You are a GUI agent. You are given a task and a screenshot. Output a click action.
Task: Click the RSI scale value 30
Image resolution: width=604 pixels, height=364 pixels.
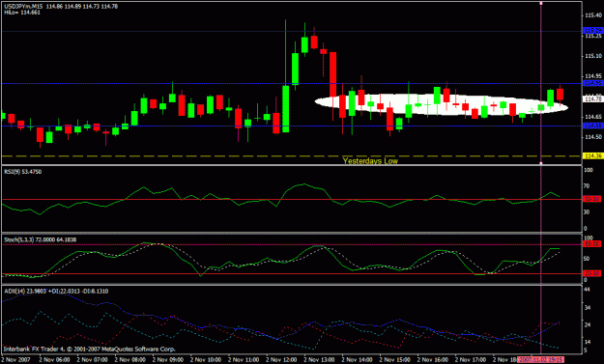point(587,212)
